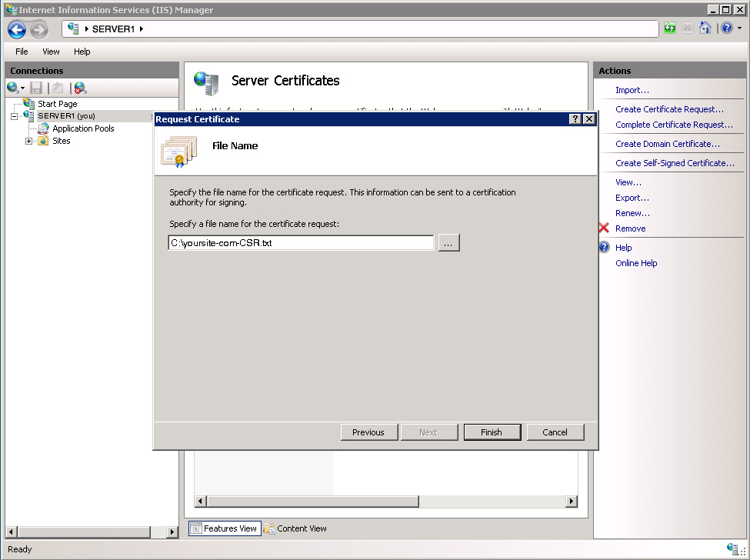The image size is (750, 560).
Task: Select Start Page in the Connections tree
Action: [58, 104]
